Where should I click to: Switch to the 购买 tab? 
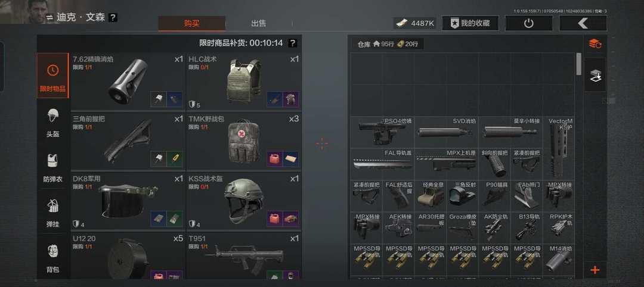pos(192,23)
